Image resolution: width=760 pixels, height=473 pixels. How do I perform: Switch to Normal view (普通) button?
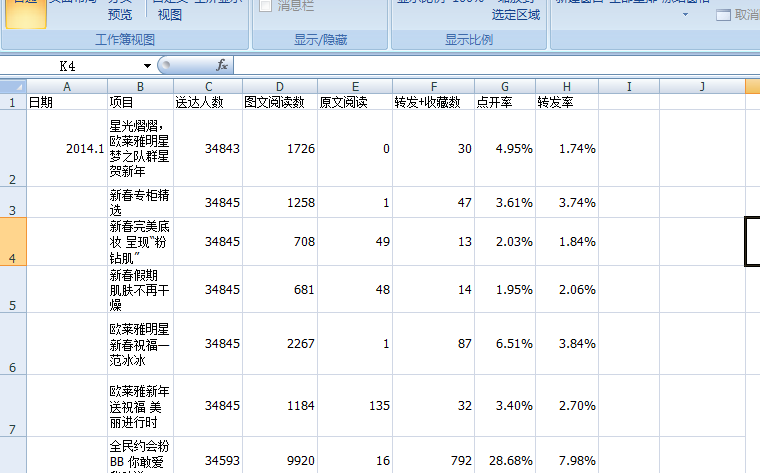(x=26, y=10)
